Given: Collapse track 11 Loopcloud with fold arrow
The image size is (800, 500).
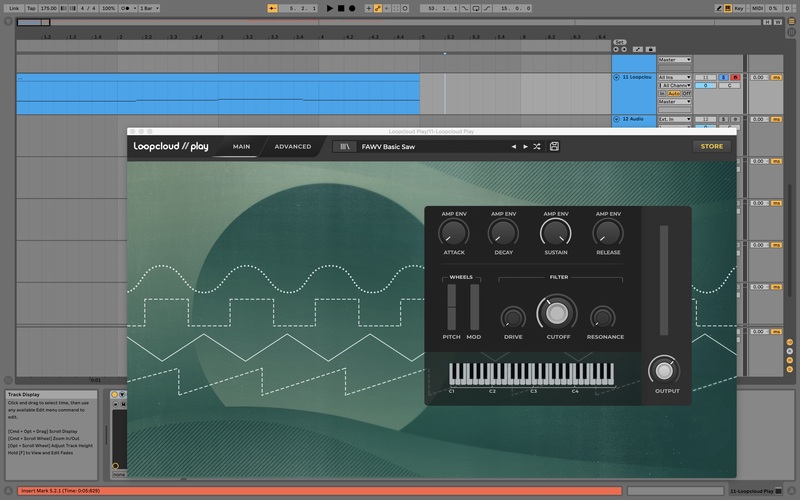Looking at the screenshot, I should click(616, 77).
